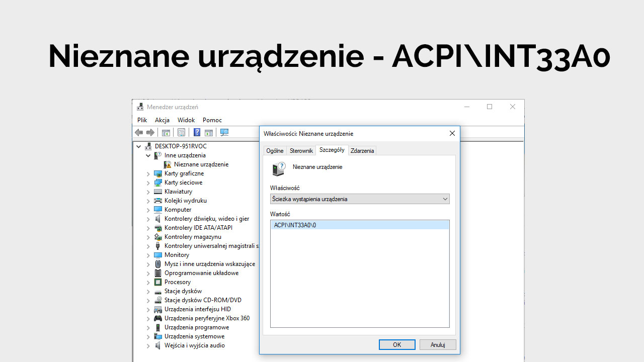
Task: Expand Urządzenia interfejsu HID category
Action: point(148,309)
